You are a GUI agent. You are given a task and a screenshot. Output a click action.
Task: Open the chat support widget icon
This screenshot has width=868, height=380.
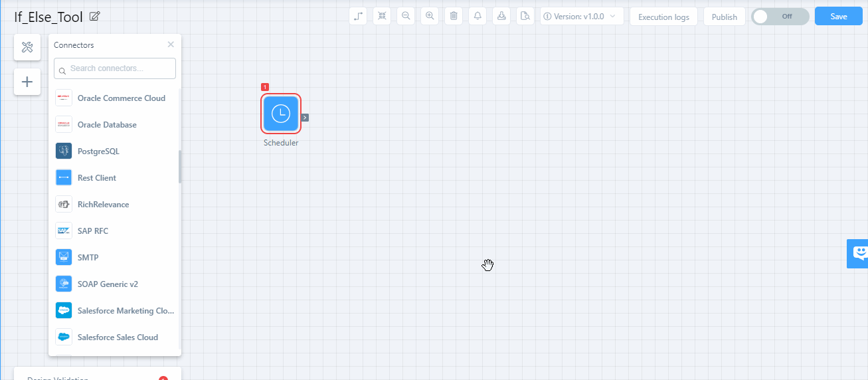pos(859,253)
